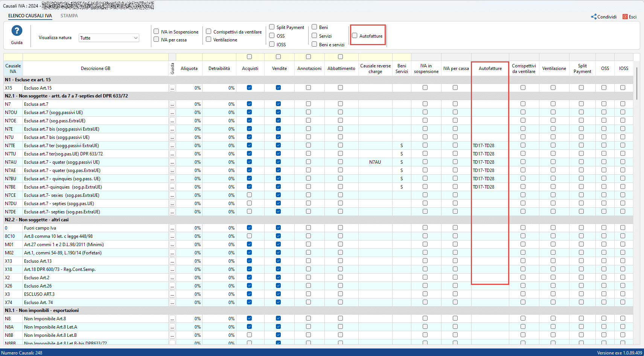644x356 pixels.
Task: Tick Corrispettivi da ventilare filter
Action: pyautogui.click(x=209, y=32)
